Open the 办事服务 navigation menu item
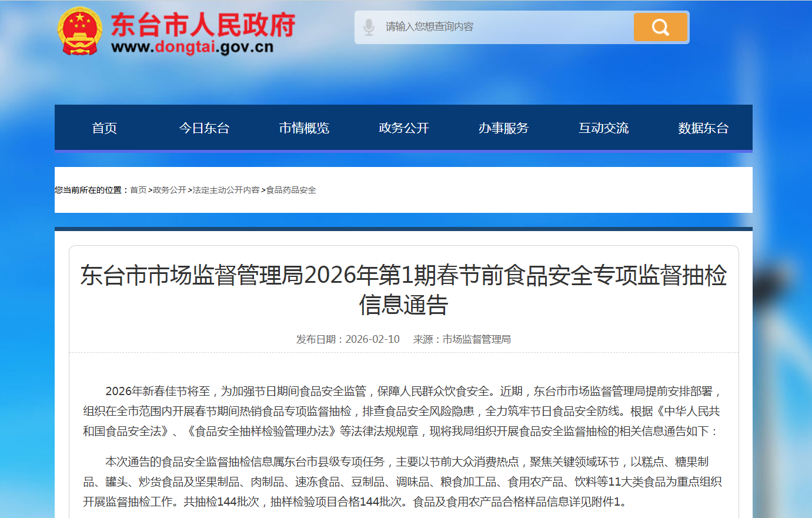Image resolution: width=812 pixels, height=518 pixels. point(503,128)
